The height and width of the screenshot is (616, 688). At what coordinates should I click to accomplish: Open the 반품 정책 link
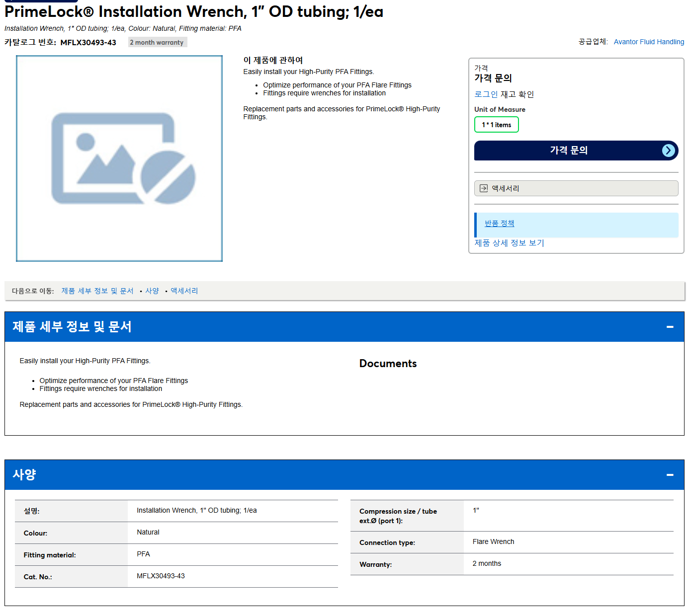point(500,224)
